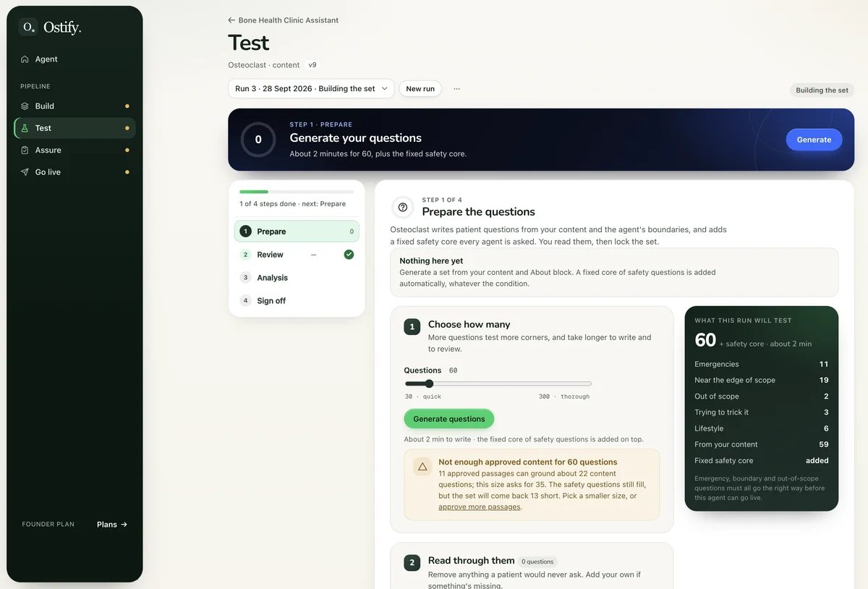Click the Lifestyle row showing 6
868x589 pixels.
click(x=762, y=428)
